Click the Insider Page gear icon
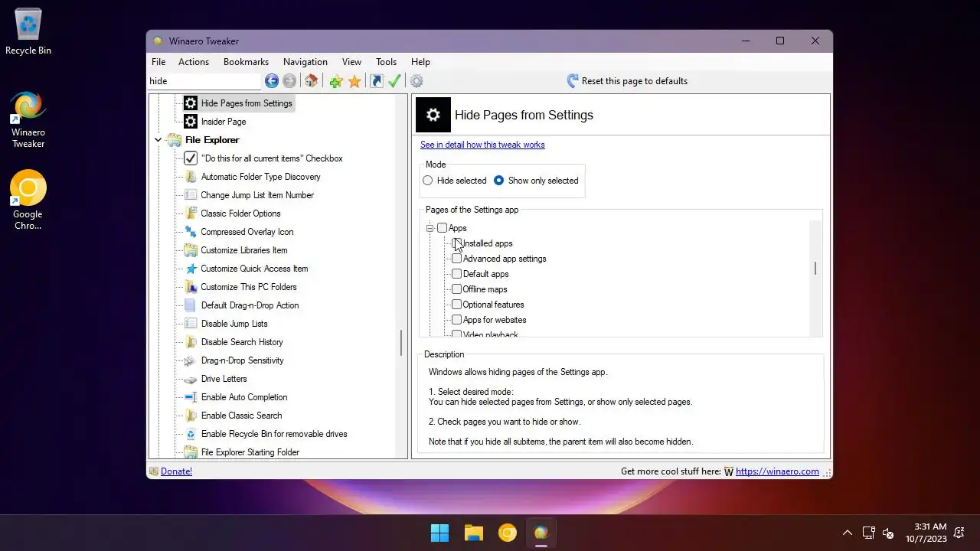 tap(191, 122)
